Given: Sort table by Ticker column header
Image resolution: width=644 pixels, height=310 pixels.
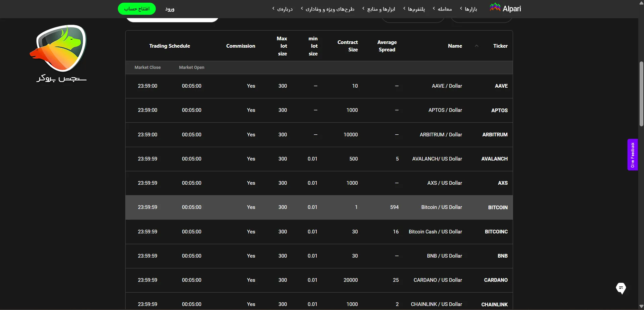Looking at the screenshot, I should pos(500,46).
